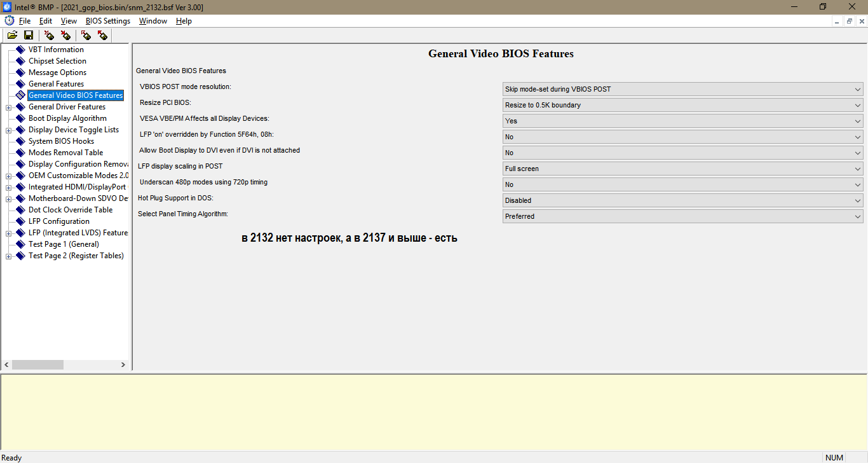The image size is (868, 463).
Task: Expand the Display Device Toggle Lists node
Action: 9,130
